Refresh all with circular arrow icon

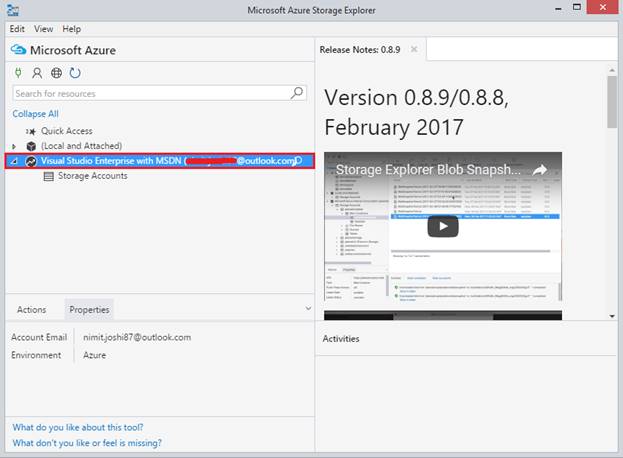pyautogui.click(x=75, y=73)
